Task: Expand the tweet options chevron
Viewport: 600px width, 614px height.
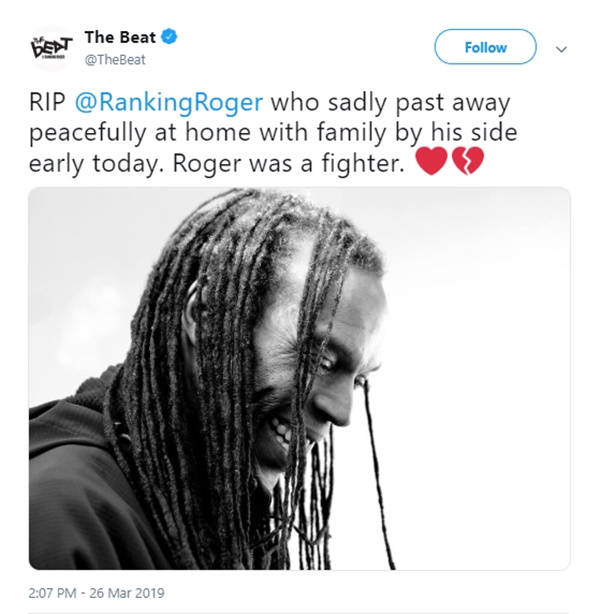Action: (562, 49)
